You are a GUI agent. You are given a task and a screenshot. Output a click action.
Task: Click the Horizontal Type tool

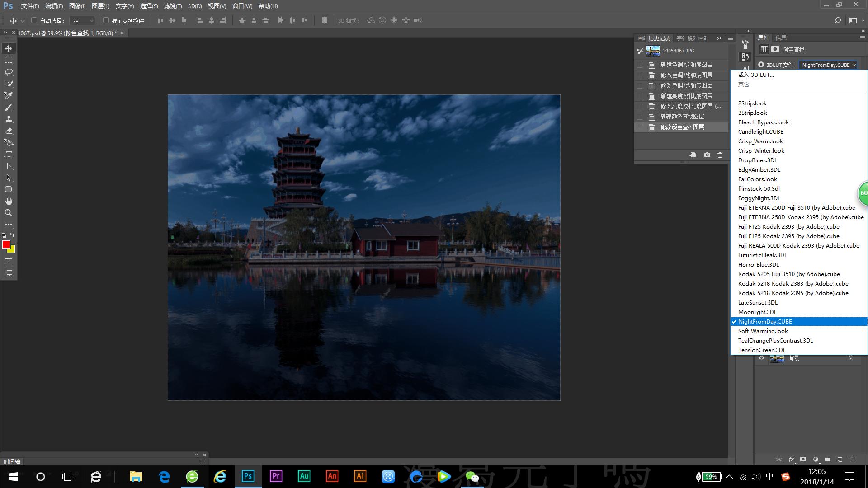(x=9, y=154)
